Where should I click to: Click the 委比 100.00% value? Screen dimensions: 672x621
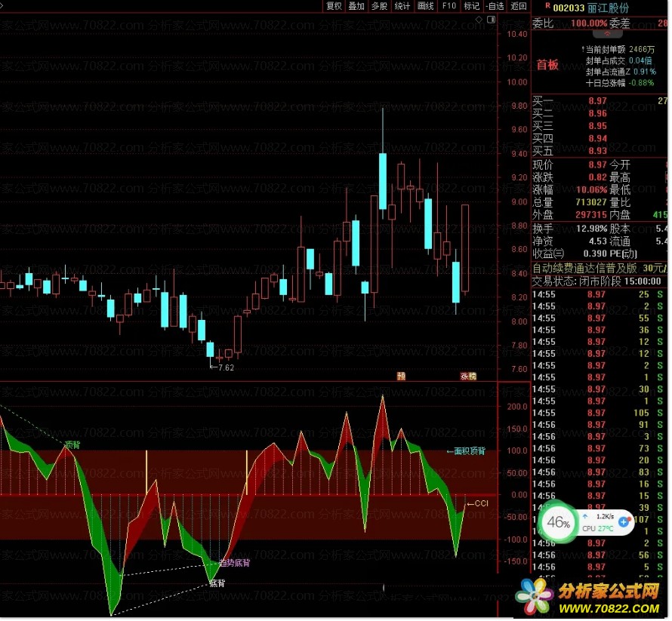coord(589,23)
